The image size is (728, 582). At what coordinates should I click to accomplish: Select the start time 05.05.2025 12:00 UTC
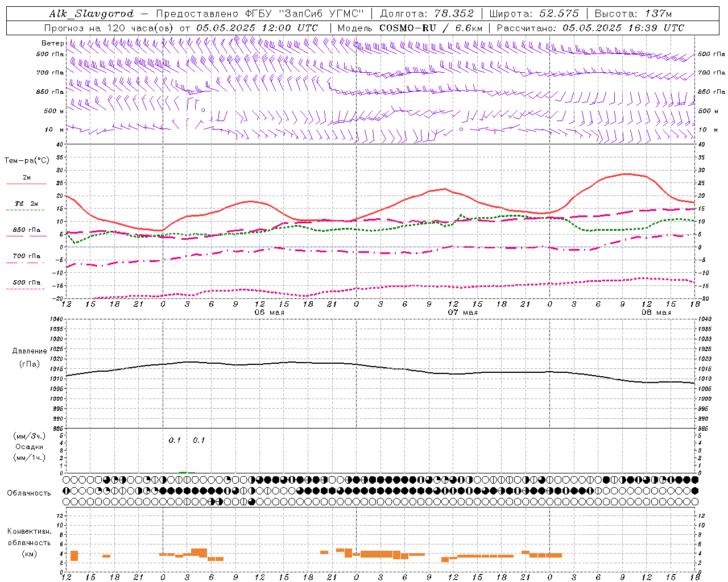coord(257,28)
